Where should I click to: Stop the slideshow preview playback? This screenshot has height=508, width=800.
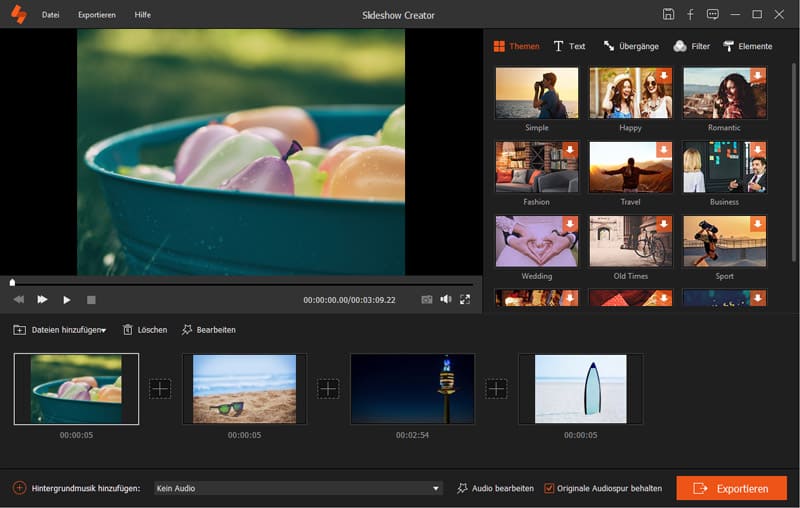[91, 299]
